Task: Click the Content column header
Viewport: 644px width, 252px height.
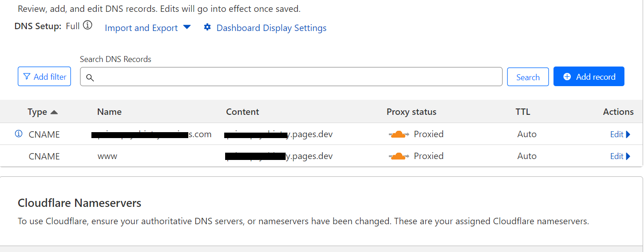Action: point(242,112)
